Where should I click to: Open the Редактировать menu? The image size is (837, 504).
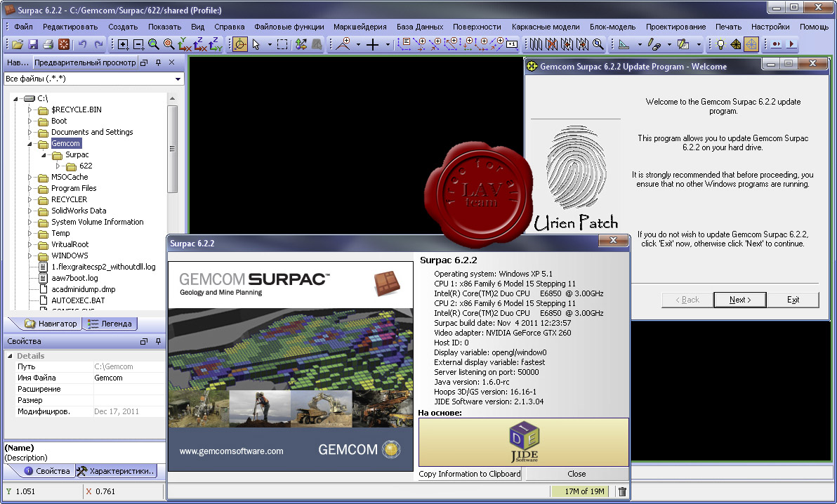click(x=70, y=27)
